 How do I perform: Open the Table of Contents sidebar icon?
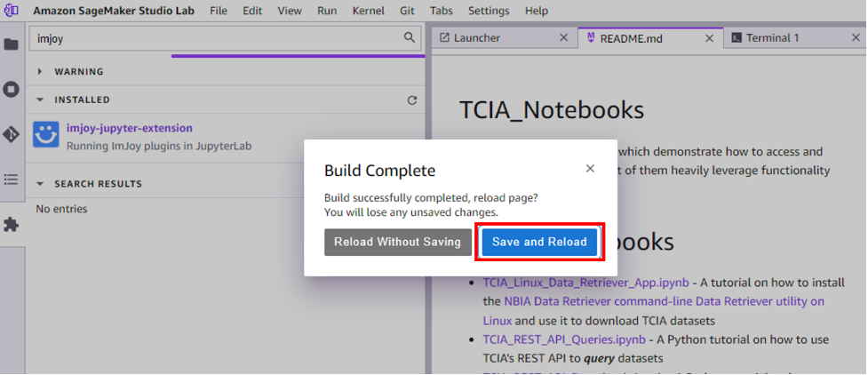(x=11, y=180)
